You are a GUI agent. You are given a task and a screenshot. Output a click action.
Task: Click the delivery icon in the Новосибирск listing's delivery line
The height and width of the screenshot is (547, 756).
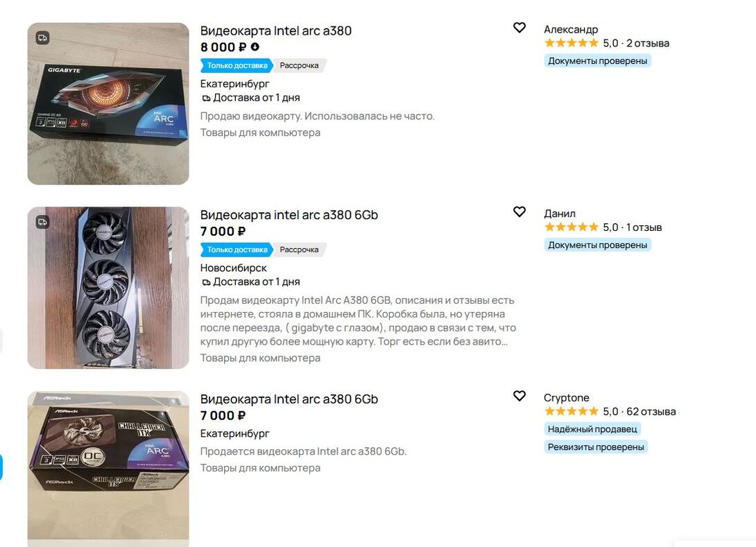206,283
